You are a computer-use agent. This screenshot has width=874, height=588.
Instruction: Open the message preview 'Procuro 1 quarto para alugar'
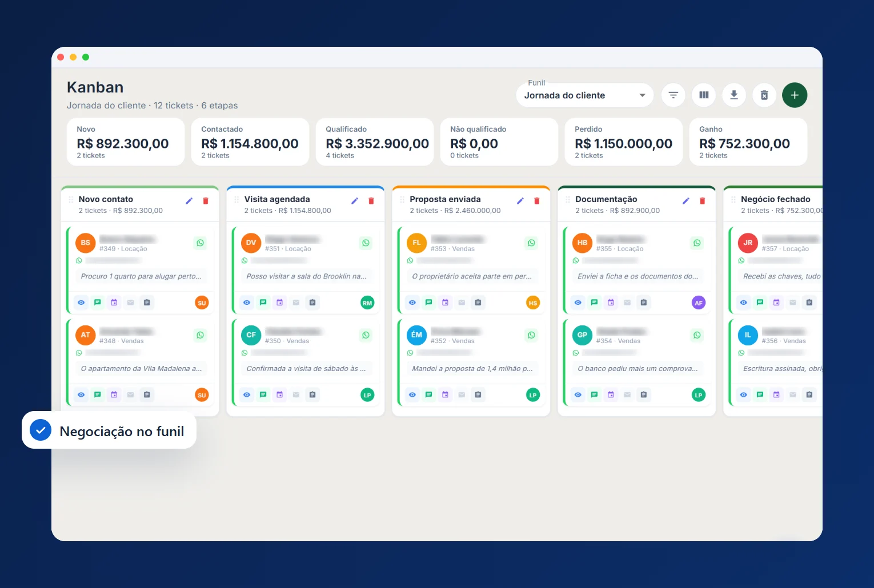point(141,276)
